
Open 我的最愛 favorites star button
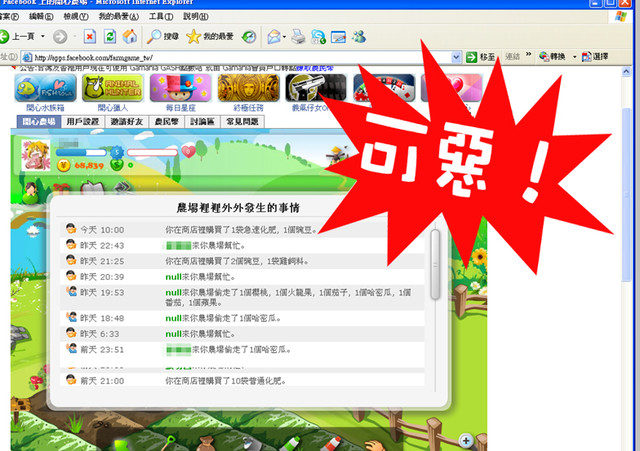(210, 37)
